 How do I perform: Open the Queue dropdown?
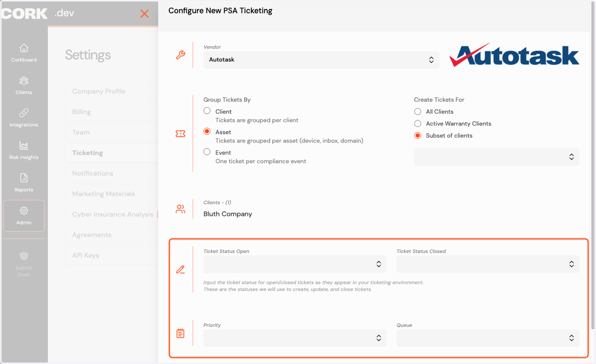(x=488, y=338)
